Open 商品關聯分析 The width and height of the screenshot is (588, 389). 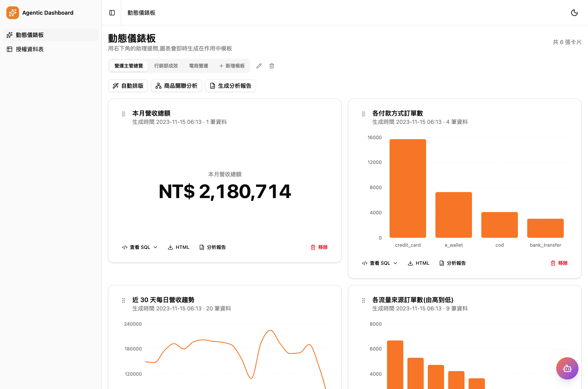[x=176, y=86]
